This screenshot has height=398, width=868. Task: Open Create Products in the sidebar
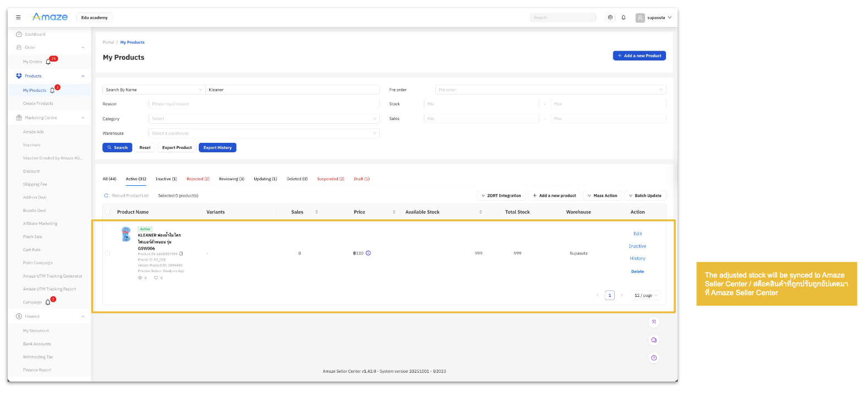click(38, 103)
